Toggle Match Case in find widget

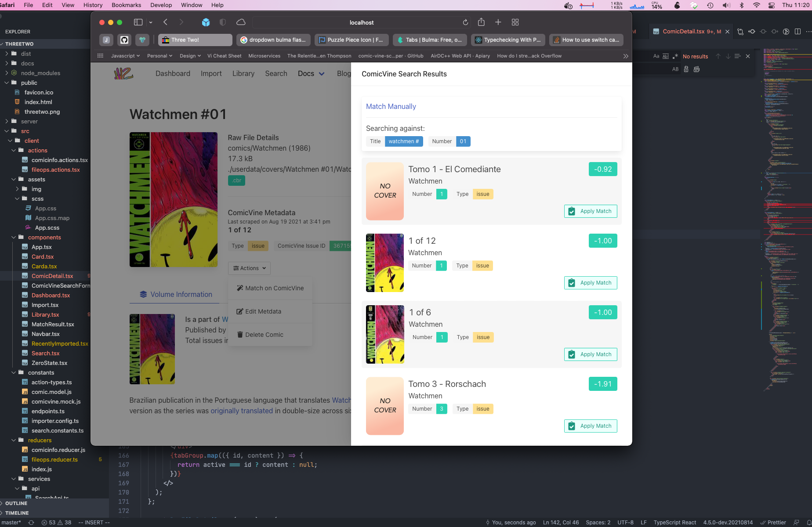[x=656, y=56]
